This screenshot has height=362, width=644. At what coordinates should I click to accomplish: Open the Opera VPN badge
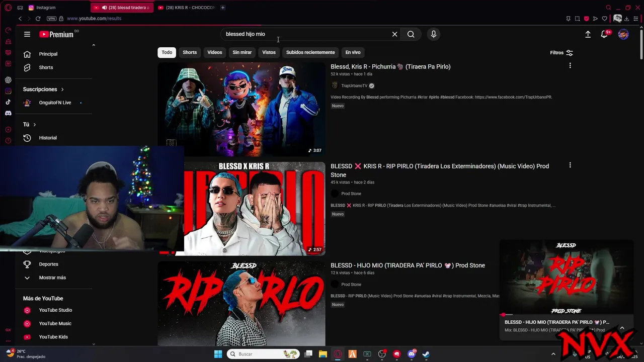[x=51, y=19]
